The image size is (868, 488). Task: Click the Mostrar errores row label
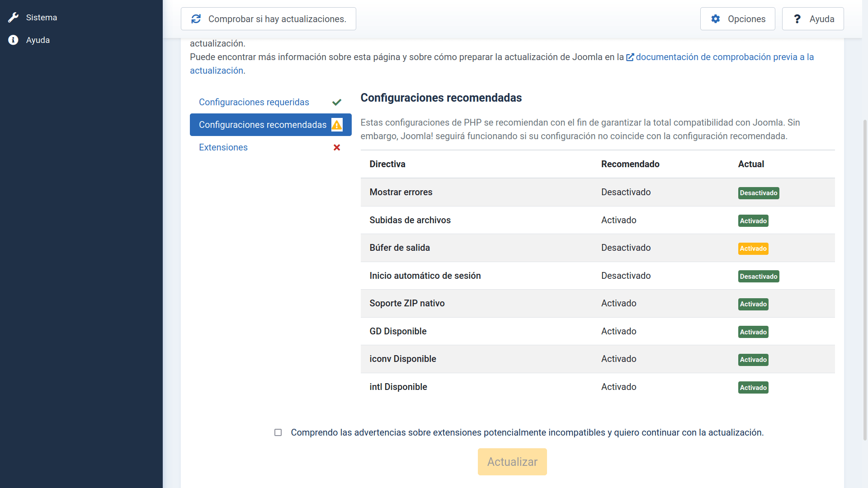point(401,192)
